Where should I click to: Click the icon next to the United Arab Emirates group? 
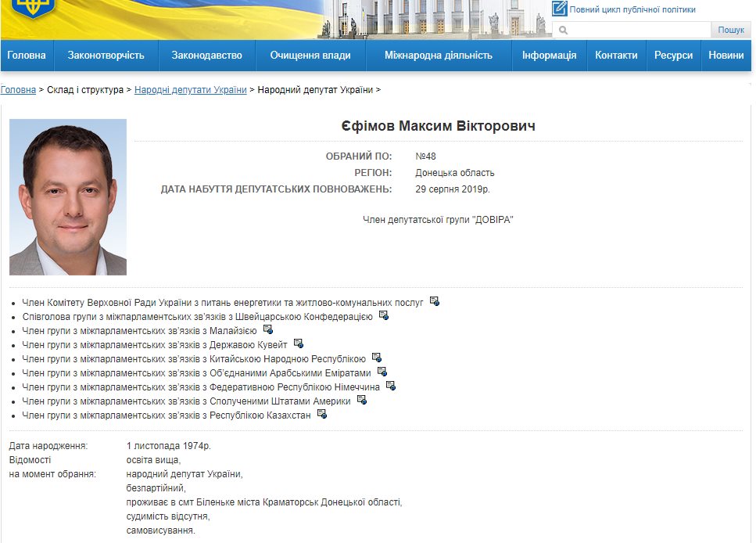tap(382, 372)
